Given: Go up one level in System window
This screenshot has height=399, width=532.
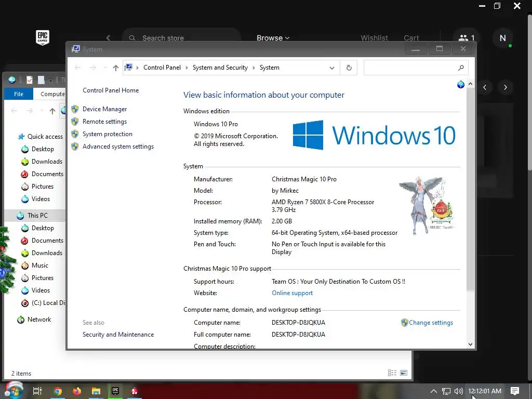Looking at the screenshot, I should 116,68.
